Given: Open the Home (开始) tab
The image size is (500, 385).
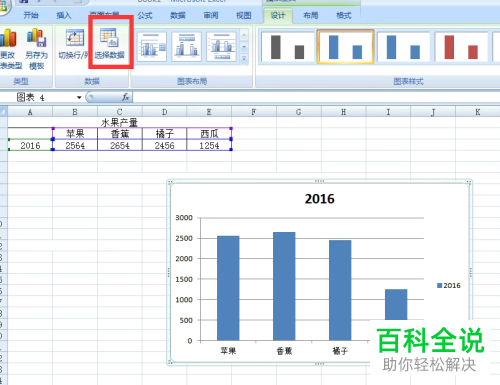Looking at the screenshot, I should [x=31, y=15].
